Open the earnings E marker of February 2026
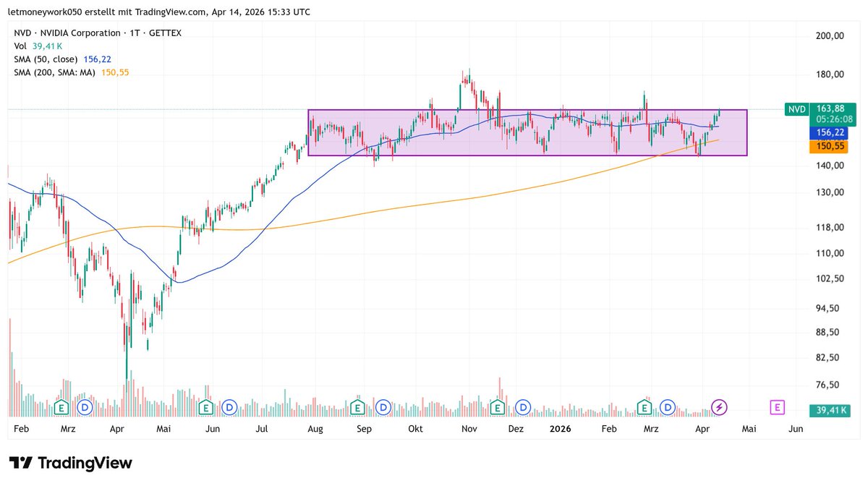Screen dimensions: 868x486 click(x=644, y=408)
